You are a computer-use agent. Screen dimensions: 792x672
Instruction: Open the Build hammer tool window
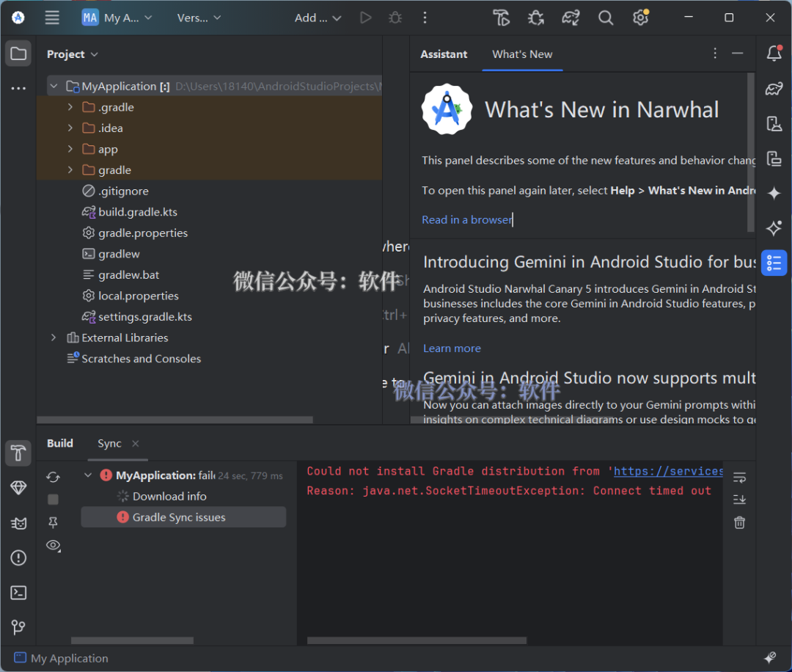[18, 453]
